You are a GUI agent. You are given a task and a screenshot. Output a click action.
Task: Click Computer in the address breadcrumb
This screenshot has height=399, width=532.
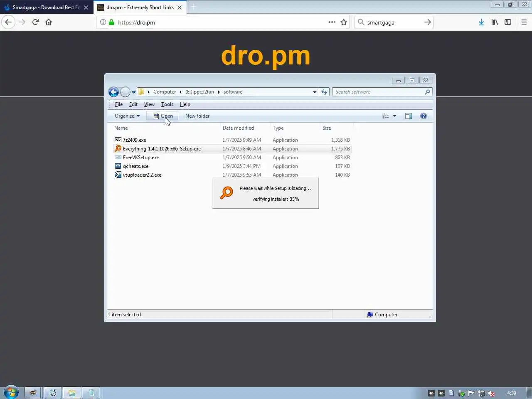pyautogui.click(x=165, y=92)
